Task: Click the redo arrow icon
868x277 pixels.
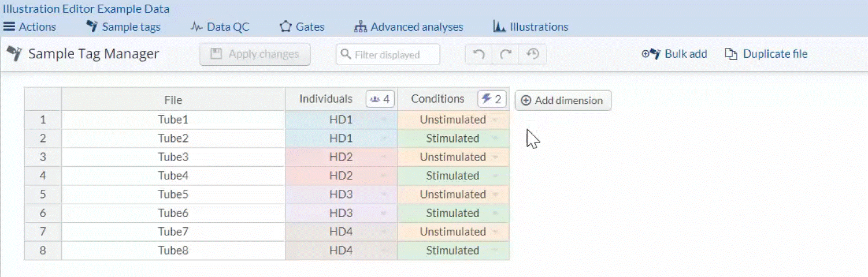Action: tap(506, 54)
